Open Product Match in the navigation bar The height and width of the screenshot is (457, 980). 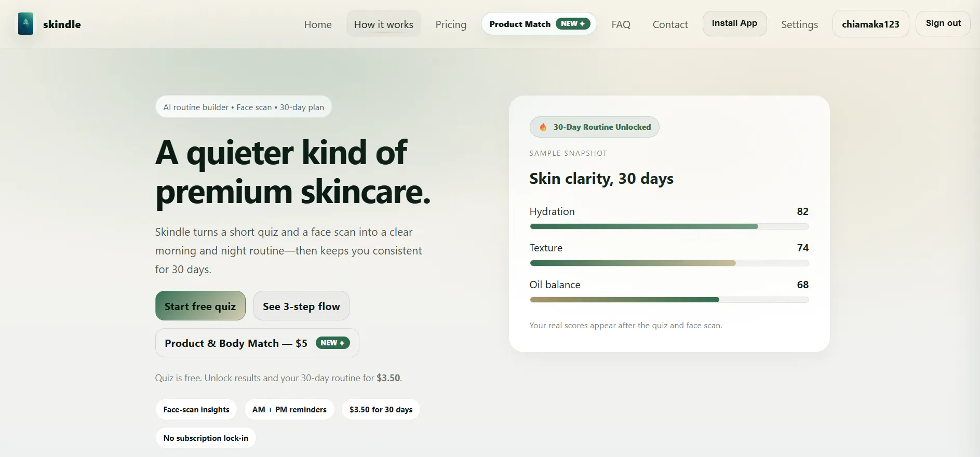point(539,24)
